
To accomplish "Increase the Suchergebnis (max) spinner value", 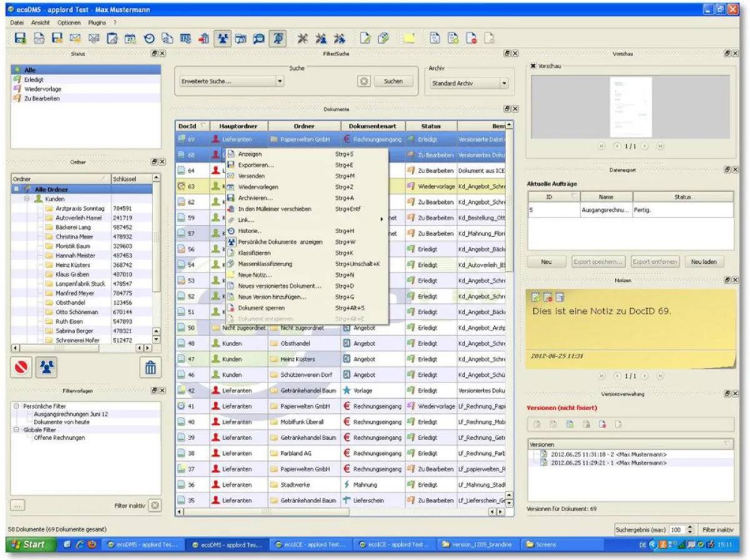I will [x=690, y=527].
